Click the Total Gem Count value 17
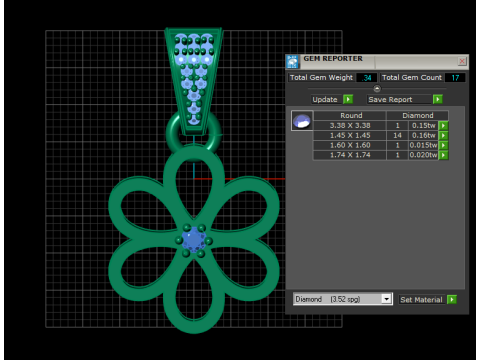480x360 pixels. [x=455, y=78]
